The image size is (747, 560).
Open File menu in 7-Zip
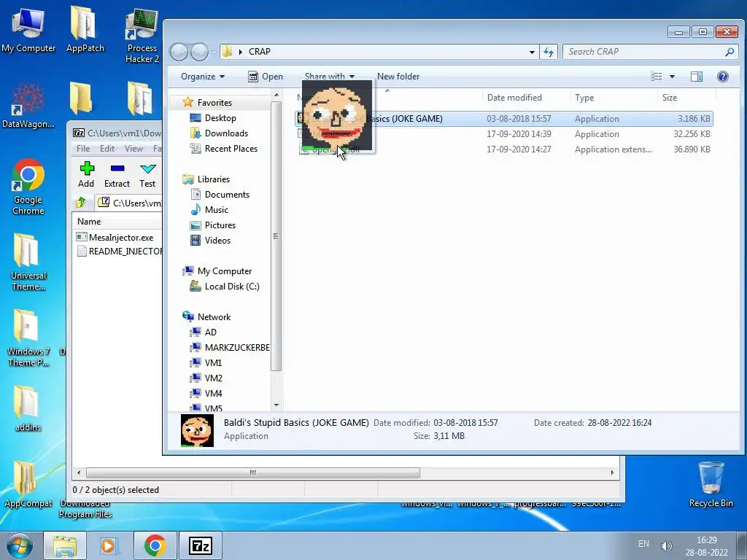coord(83,149)
